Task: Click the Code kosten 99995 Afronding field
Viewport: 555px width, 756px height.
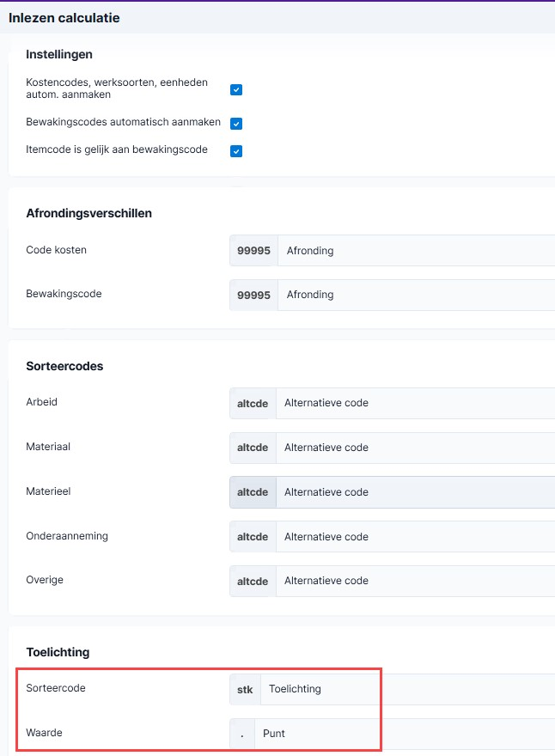Action: click(392, 251)
